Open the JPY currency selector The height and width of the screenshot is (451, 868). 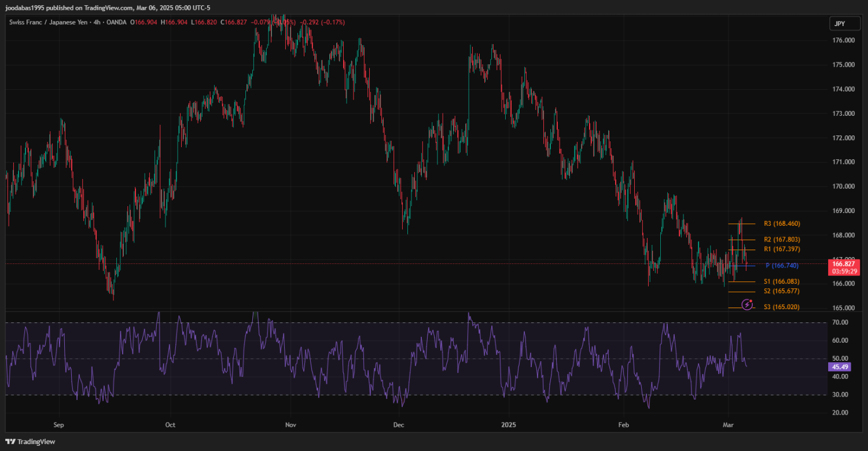point(839,24)
